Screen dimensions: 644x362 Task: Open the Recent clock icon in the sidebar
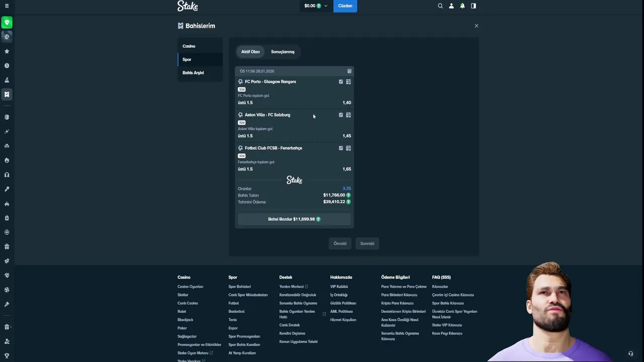(x=7, y=65)
